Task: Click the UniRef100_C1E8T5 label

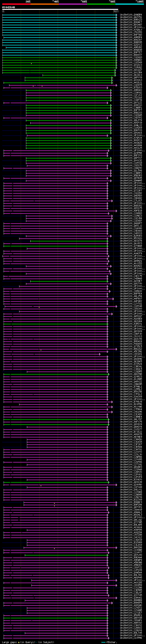Action: (x=131, y=85)
